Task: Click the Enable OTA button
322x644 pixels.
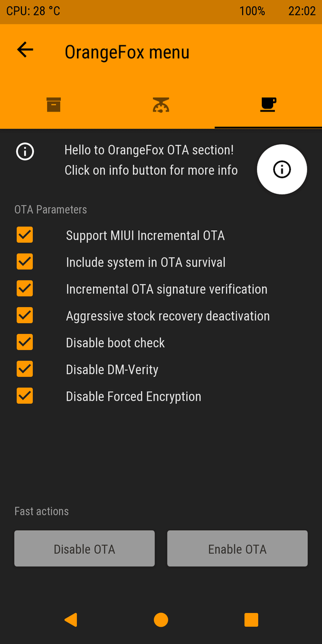Action: 237,549
